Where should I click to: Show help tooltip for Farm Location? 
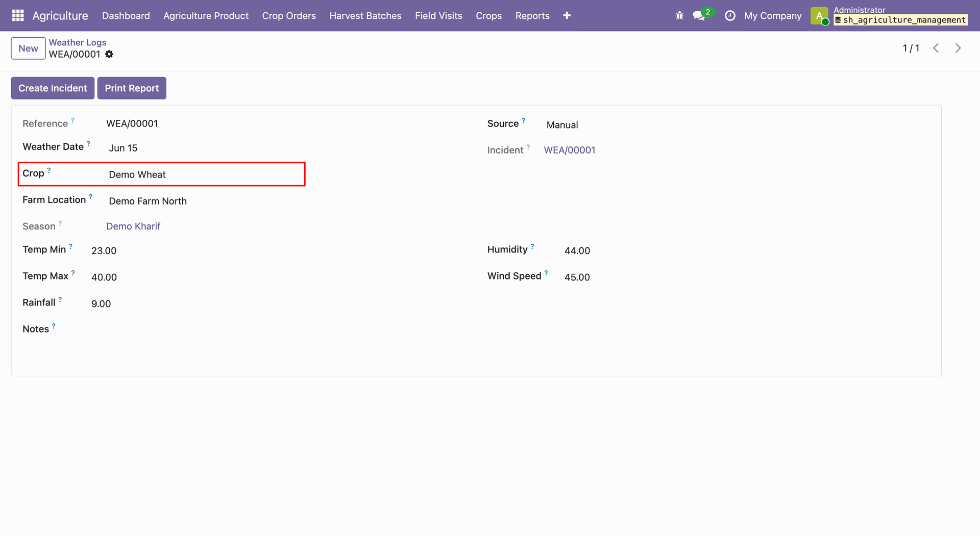(91, 197)
